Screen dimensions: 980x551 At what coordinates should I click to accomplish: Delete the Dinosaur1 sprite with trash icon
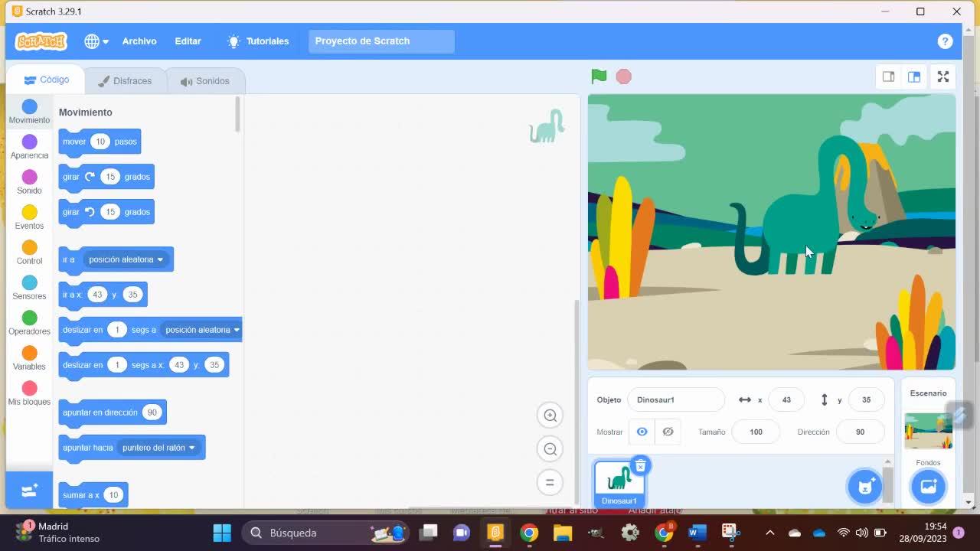coord(640,465)
